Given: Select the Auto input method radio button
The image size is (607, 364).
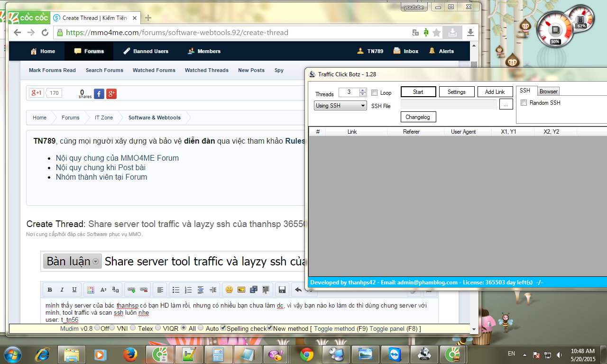Looking at the screenshot, I should coord(201,328).
